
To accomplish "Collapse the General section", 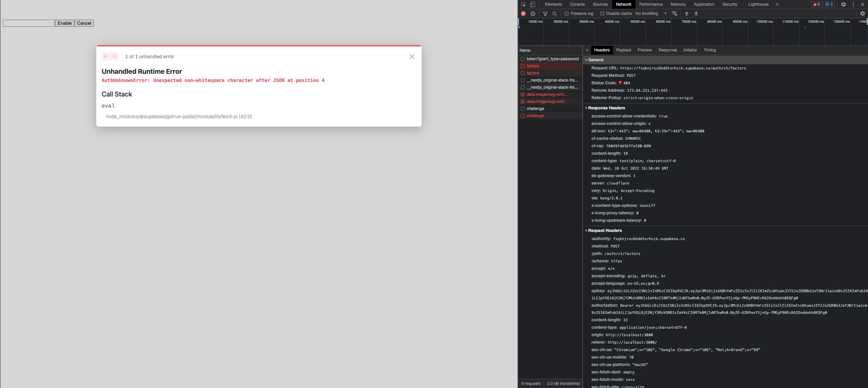I will point(587,60).
